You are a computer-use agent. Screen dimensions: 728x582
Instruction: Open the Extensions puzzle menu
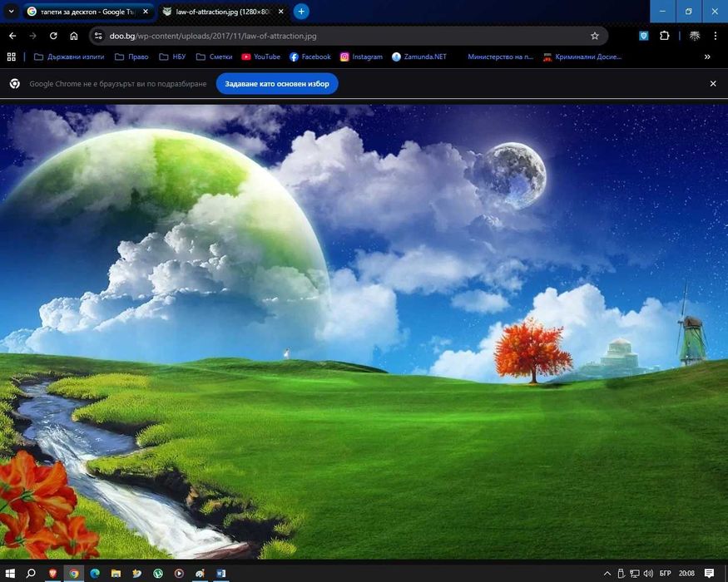click(x=665, y=36)
